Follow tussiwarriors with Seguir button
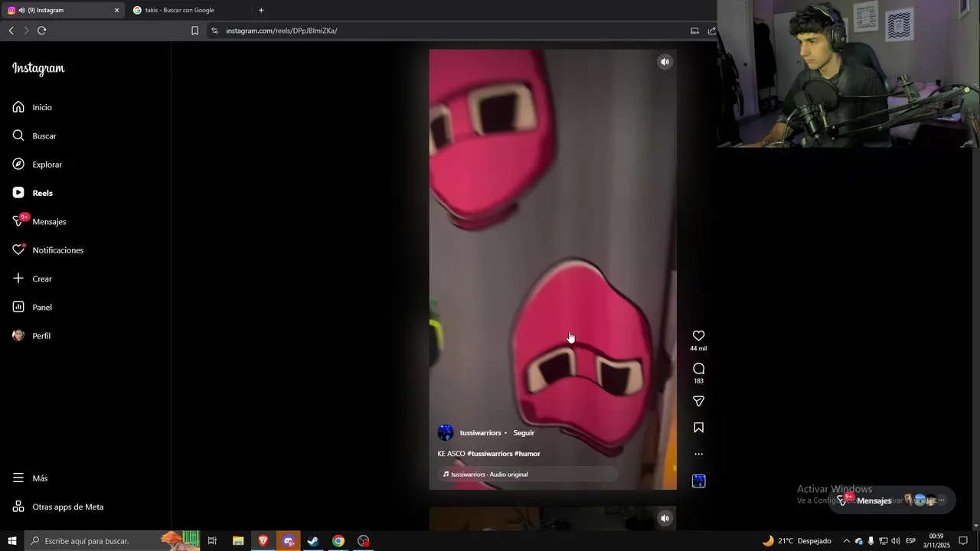The height and width of the screenshot is (551, 980). [524, 433]
